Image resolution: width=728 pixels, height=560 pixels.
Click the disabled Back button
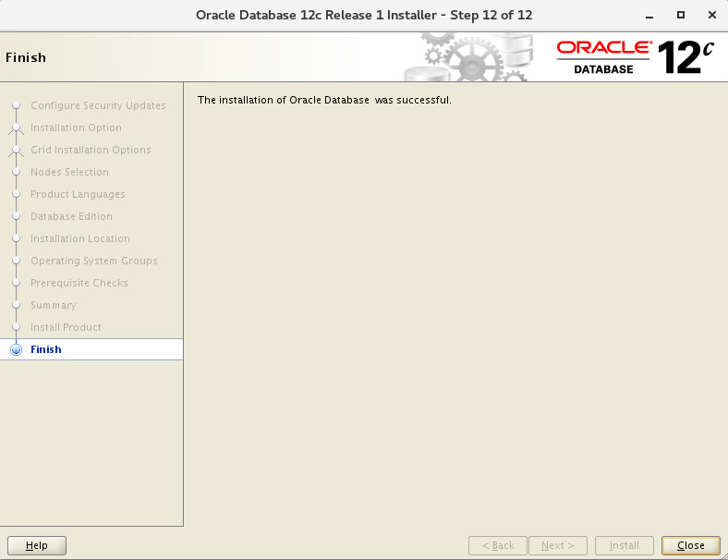pyautogui.click(x=498, y=545)
